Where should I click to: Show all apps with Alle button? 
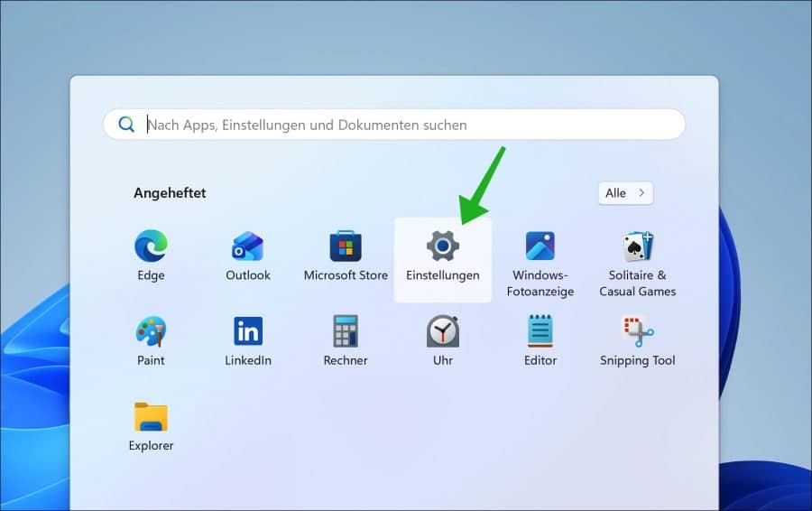click(617, 193)
